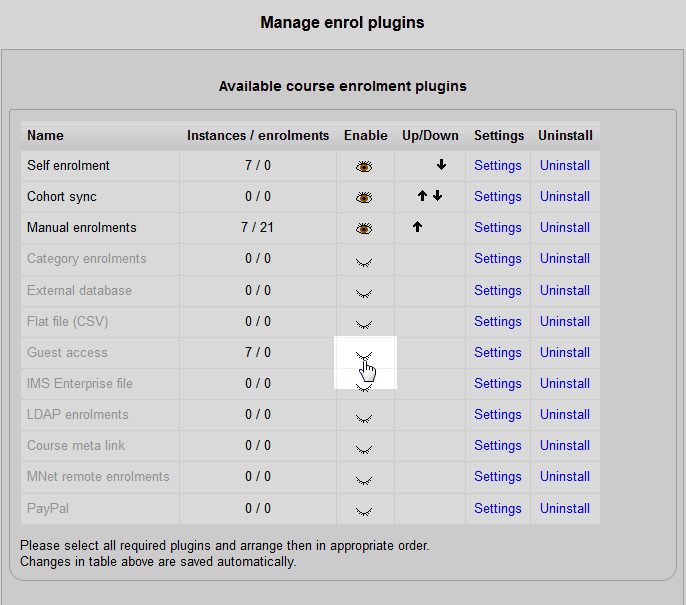Uninstall the MNet remote enrolments plugin

pos(565,476)
